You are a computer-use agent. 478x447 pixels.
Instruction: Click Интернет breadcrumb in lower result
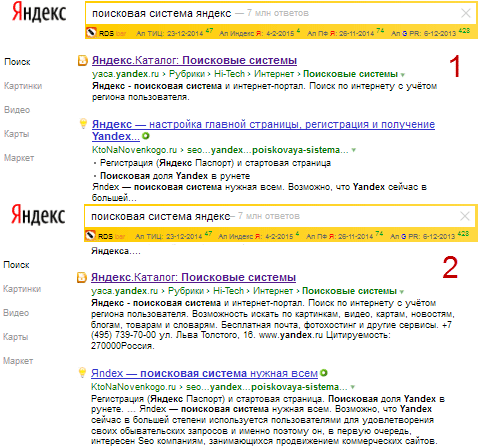click(x=273, y=291)
